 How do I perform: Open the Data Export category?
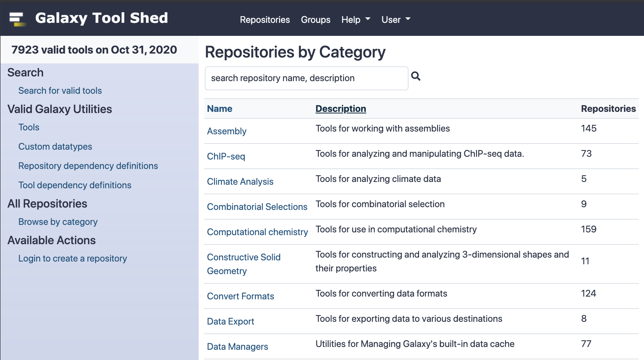pyautogui.click(x=231, y=321)
